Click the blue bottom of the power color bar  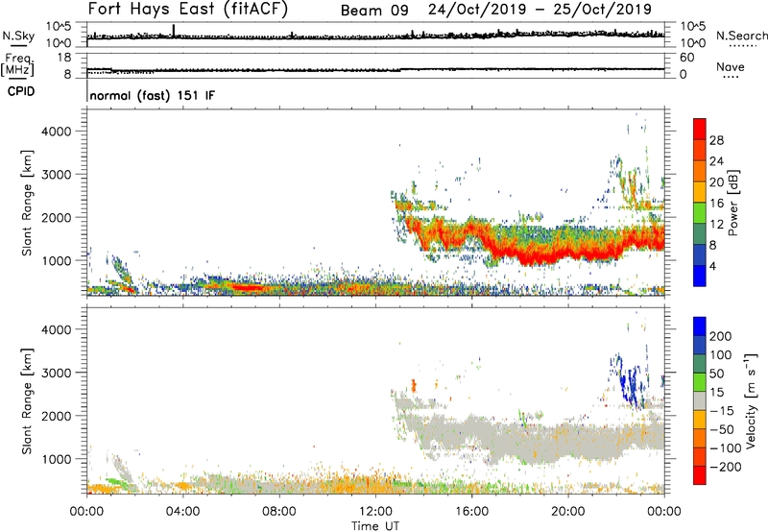click(700, 276)
